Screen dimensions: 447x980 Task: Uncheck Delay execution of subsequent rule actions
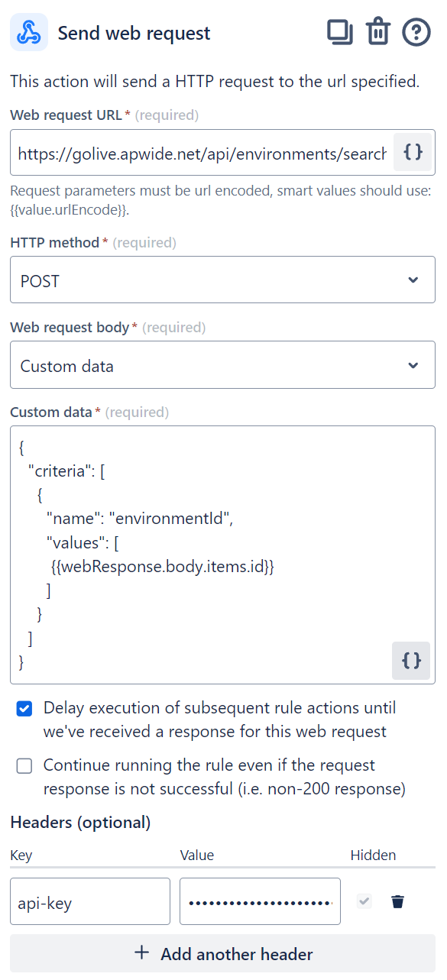[x=24, y=710]
